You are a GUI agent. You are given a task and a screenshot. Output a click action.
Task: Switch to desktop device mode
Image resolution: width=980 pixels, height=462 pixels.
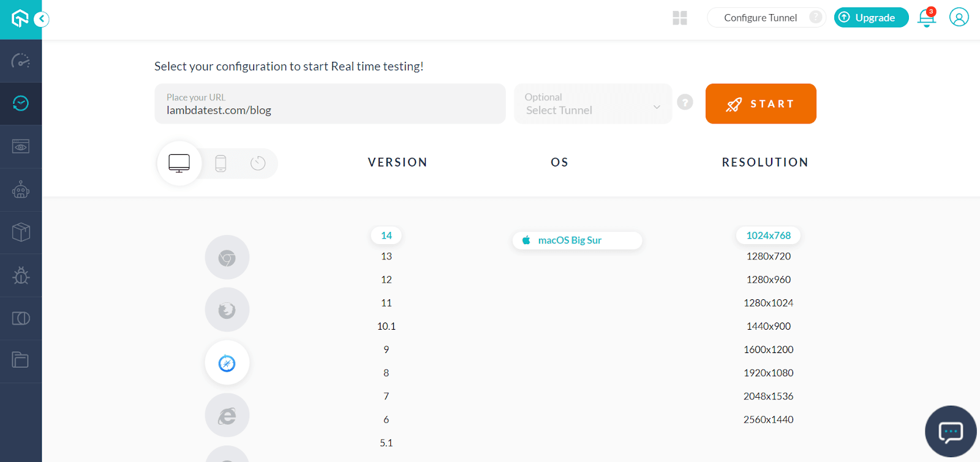coord(179,163)
